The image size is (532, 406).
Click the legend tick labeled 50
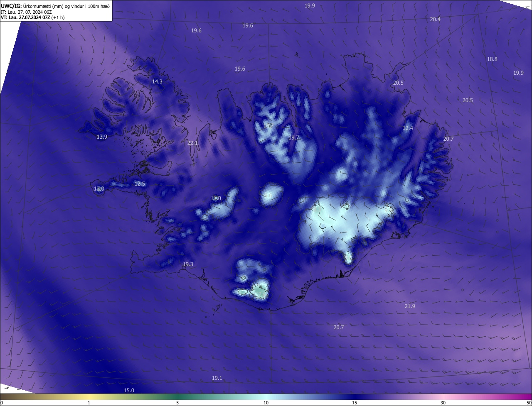[529, 403]
